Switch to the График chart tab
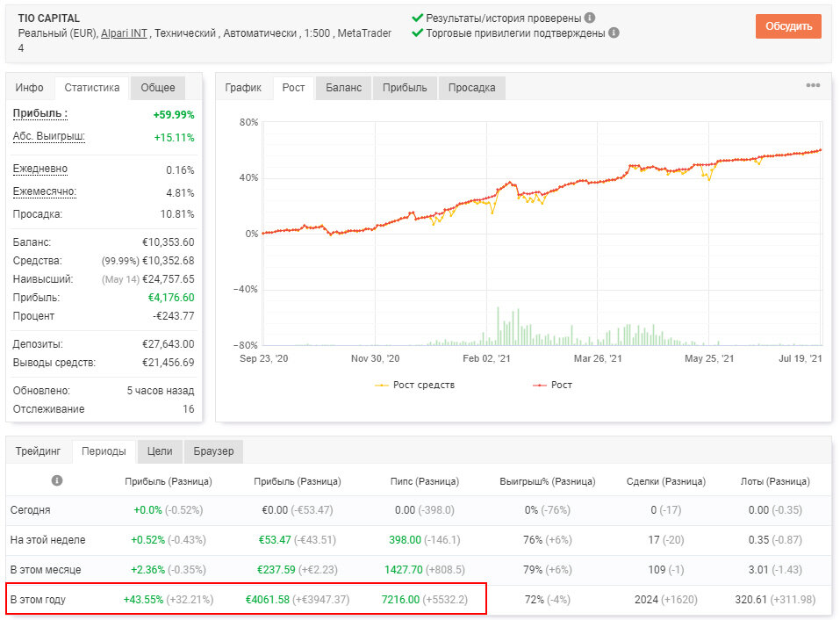The height and width of the screenshot is (620, 840). click(x=243, y=87)
